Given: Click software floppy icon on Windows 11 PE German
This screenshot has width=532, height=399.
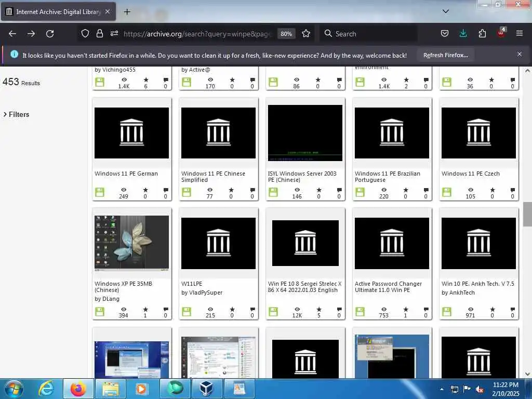Looking at the screenshot, I should (x=100, y=192).
